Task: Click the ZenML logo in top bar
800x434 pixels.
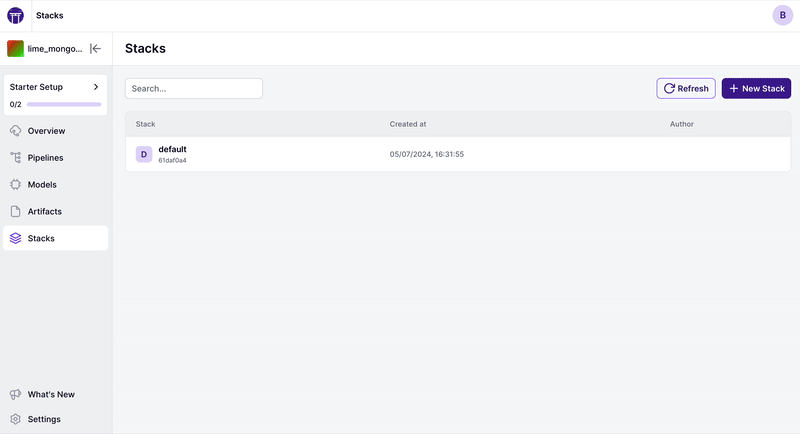Action: pos(16,15)
